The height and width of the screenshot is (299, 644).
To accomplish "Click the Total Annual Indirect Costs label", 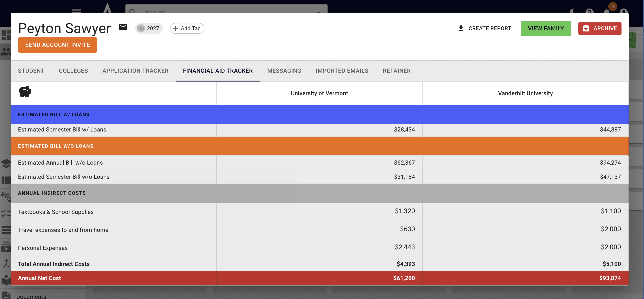I will (54, 264).
